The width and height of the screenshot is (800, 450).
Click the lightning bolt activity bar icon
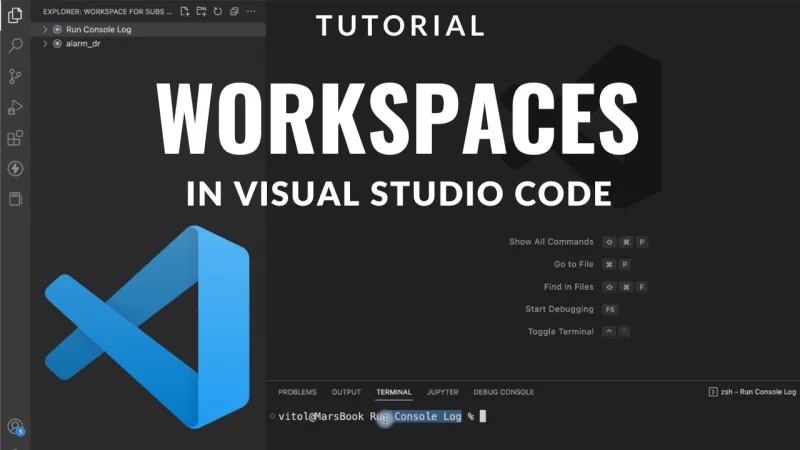tap(15, 168)
